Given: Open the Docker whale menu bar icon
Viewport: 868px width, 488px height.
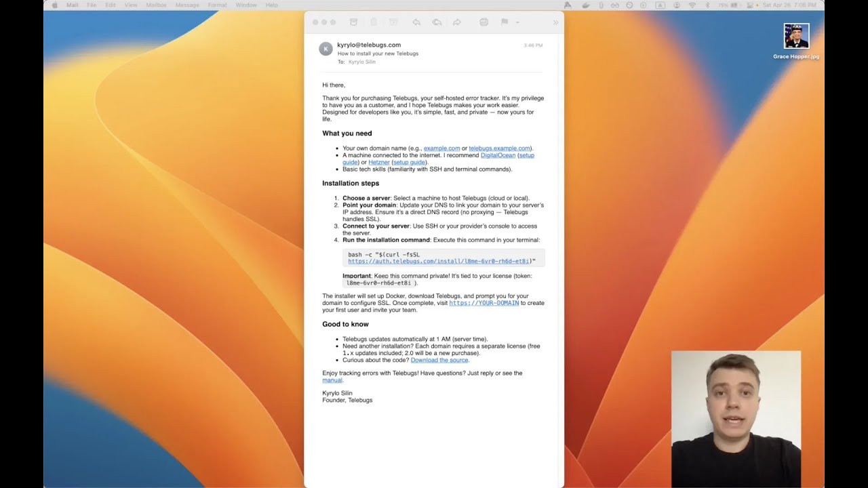Looking at the screenshot, I should (x=586, y=5).
